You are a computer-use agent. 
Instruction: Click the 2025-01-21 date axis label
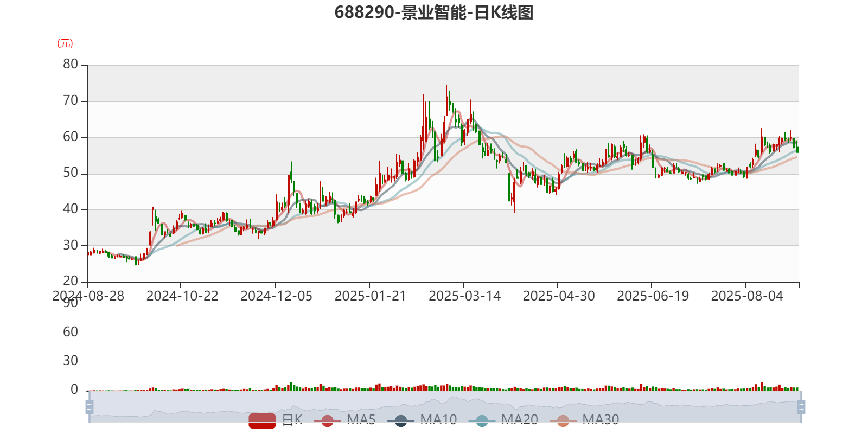click(371, 296)
